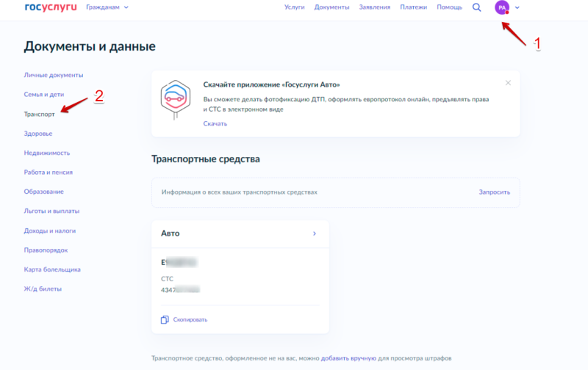588x370 pixels.
Task: Select Личные документы in the sidebar
Action: (53, 75)
